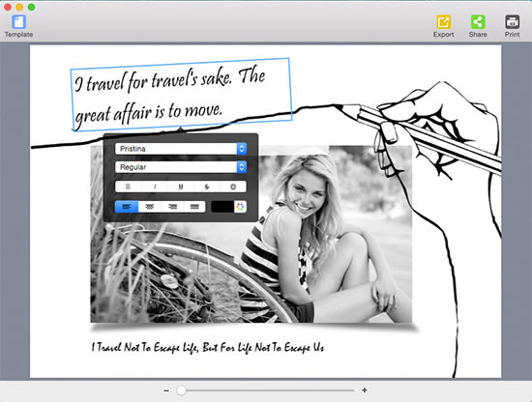
Task: Toggle bold formatting
Action: pos(129,187)
